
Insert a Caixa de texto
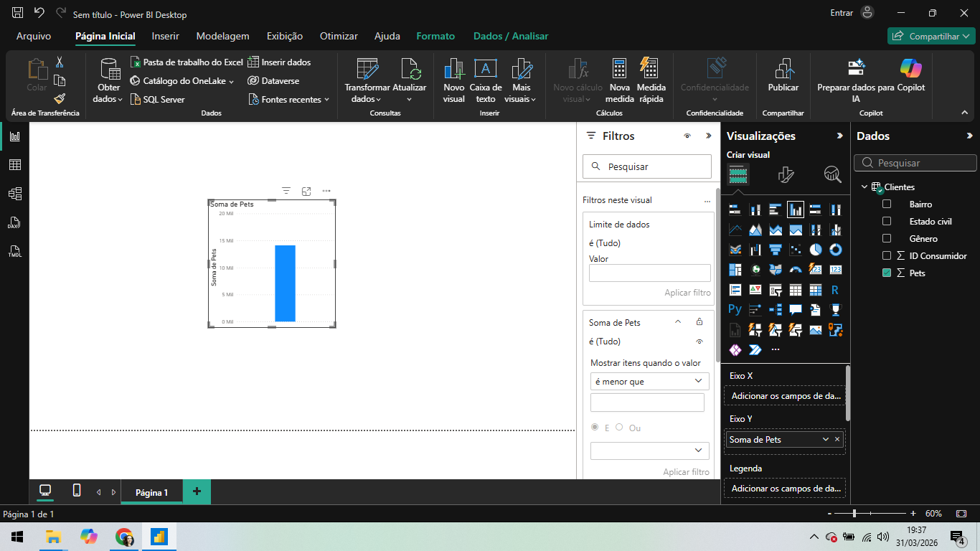[486, 70]
